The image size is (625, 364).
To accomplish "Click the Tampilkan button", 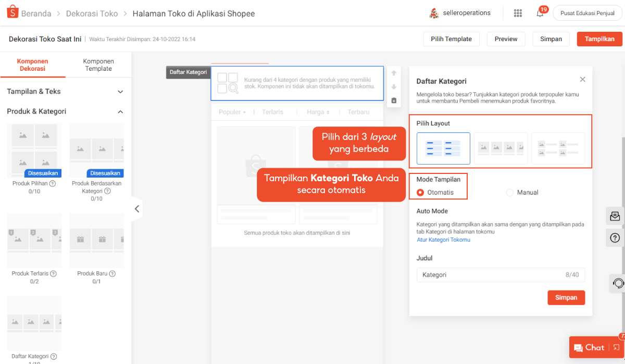I will pyautogui.click(x=599, y=39).
